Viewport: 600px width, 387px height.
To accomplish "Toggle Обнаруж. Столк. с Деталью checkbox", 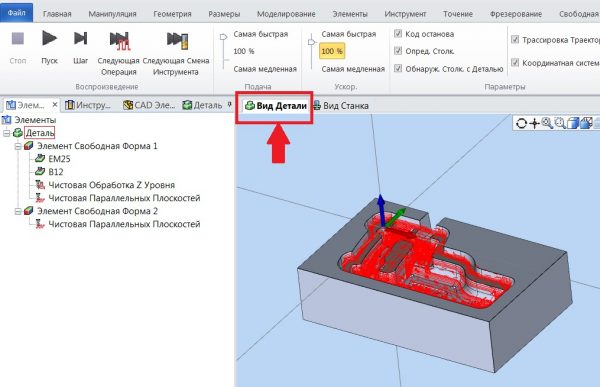I will tap(398, 69).
